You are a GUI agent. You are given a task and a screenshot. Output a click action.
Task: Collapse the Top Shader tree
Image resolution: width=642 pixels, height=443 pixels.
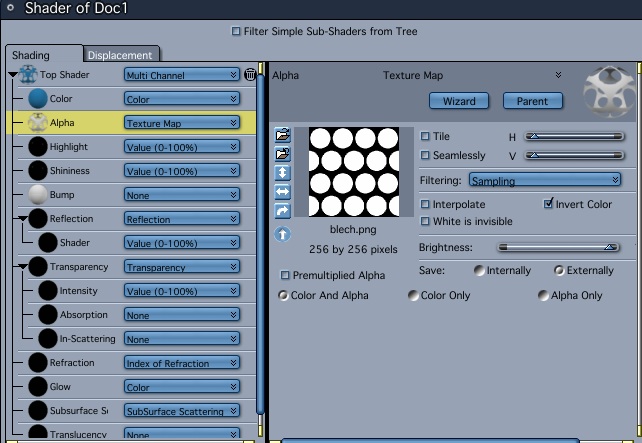point(13,75)
